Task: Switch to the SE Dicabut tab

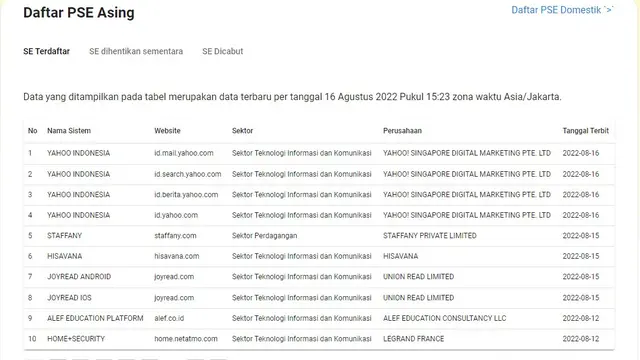Action: (222, 51)
